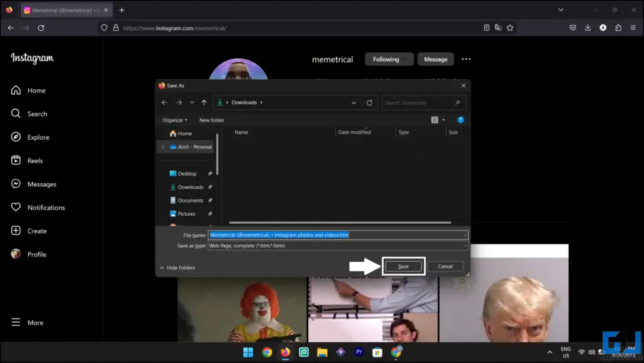Expand the File name dropdown arrow
The image size is (644, 363).
[x=465, y=235]
